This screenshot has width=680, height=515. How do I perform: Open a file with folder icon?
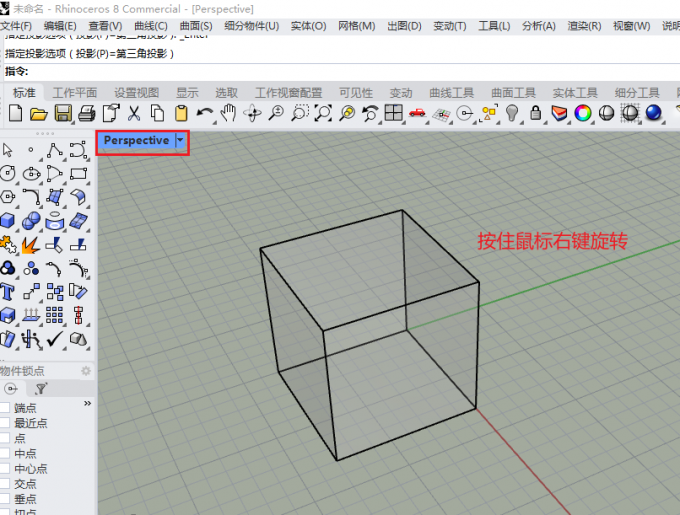(39, 114)
